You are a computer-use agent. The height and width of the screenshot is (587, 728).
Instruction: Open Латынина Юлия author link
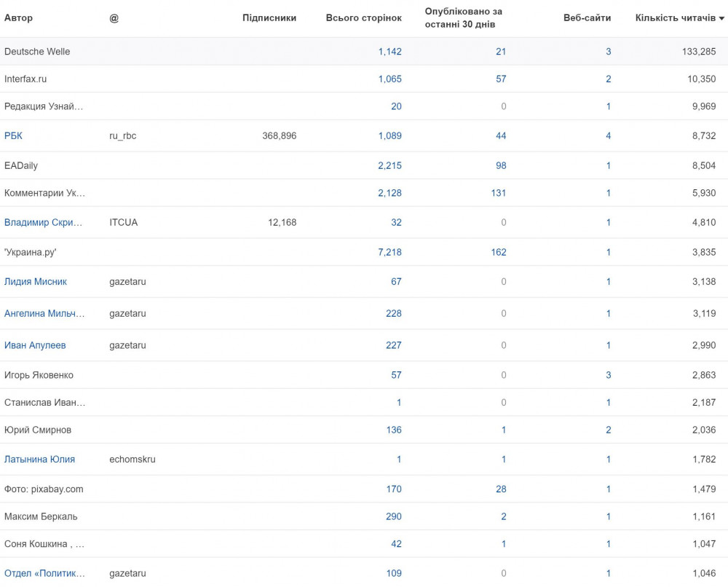(39, 460)
